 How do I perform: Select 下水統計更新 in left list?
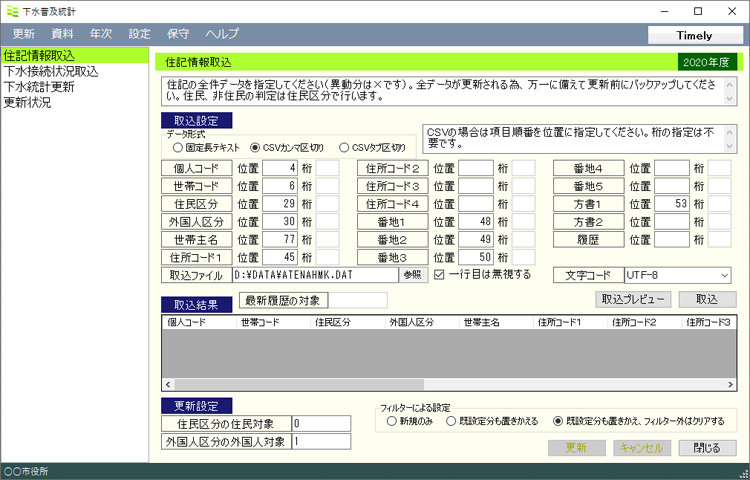[38, 87]
